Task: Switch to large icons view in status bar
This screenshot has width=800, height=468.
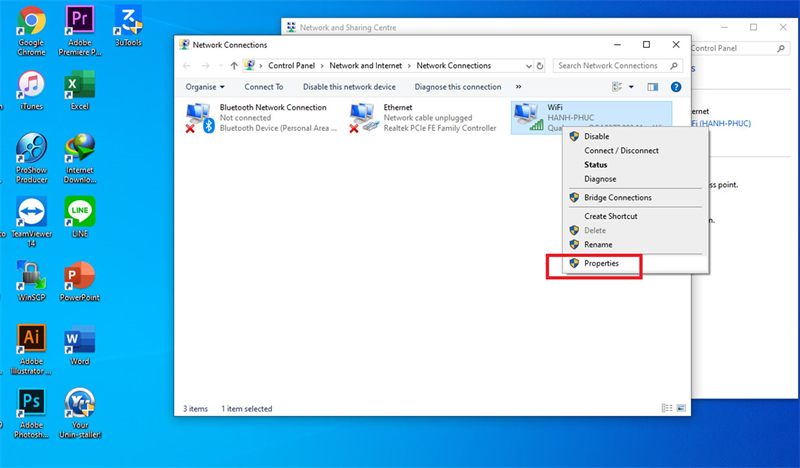Action: coord(681,408)
